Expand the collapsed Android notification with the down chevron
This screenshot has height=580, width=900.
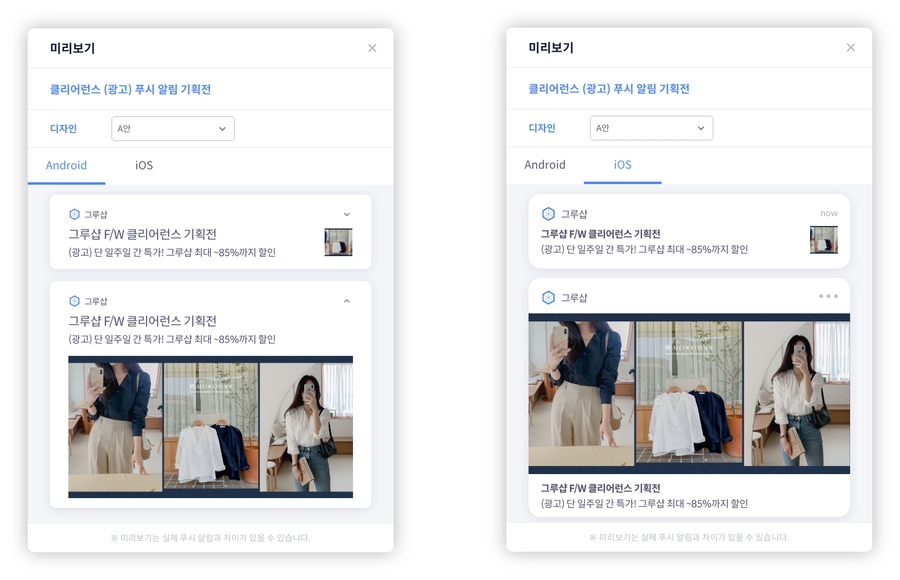pyautogui.click(x=347, y=214)
